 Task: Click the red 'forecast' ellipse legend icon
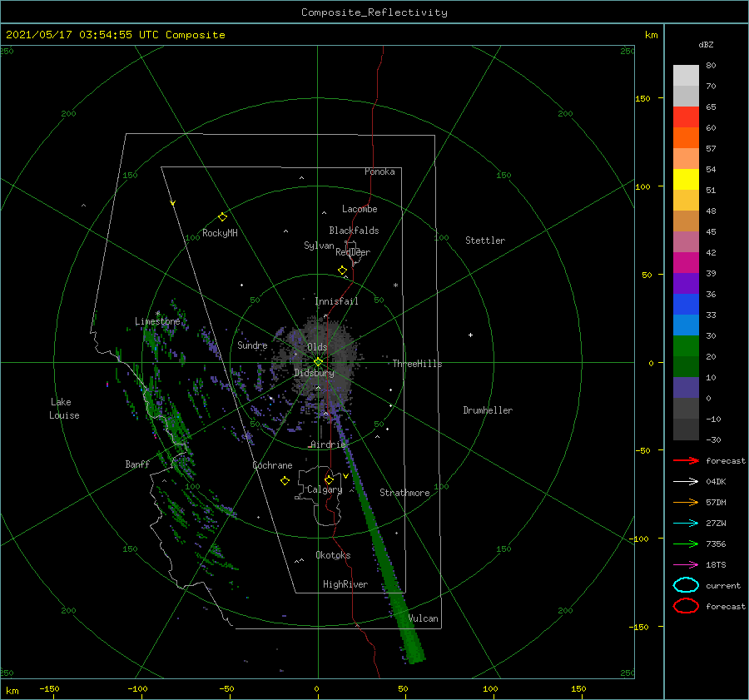[x=686, y=606]
